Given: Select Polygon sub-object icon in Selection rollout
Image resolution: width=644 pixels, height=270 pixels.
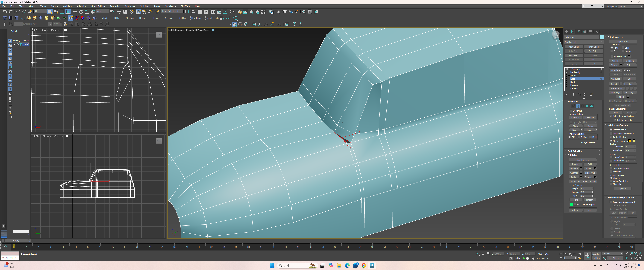Looking at the screenshot, I should pos(587,106).
